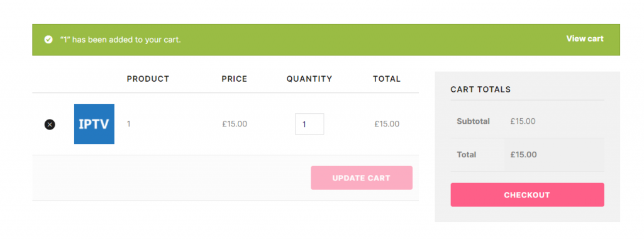This screenshot has width=644, height=239.
Task: Click the bold Total amount £15.00
Action: [524, 155]
